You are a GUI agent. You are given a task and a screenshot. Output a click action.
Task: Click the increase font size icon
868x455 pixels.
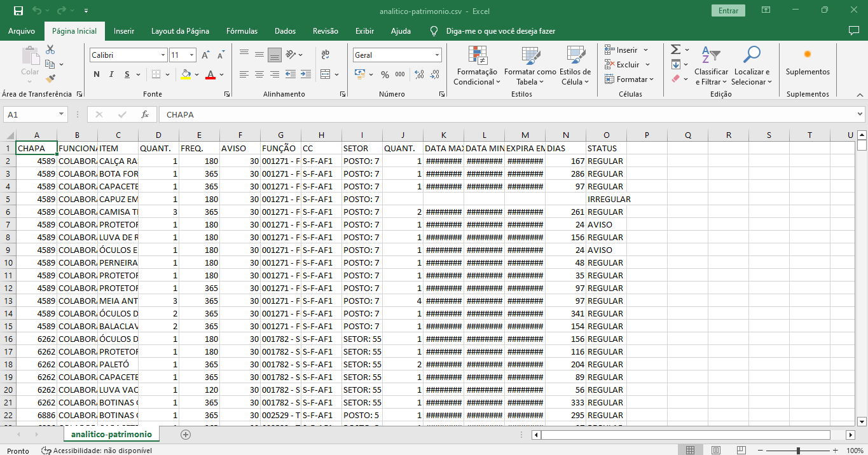click(x=205, y=55)
